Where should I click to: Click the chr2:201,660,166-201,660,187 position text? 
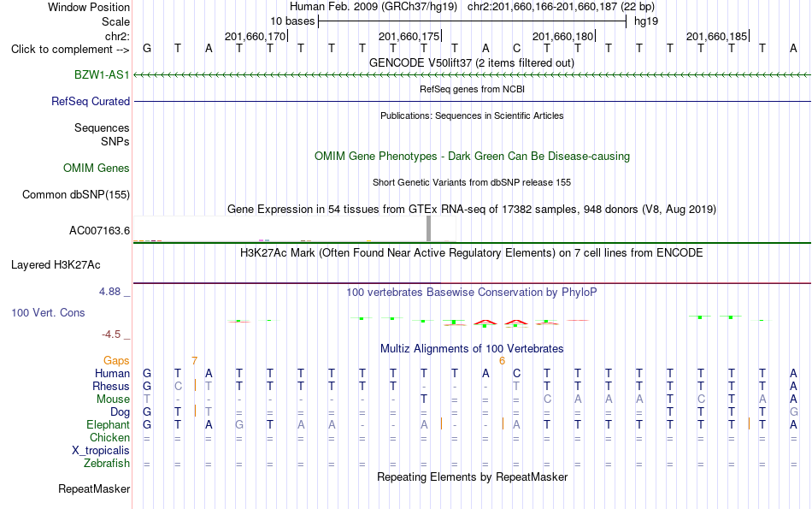click(x=561, y=7)
